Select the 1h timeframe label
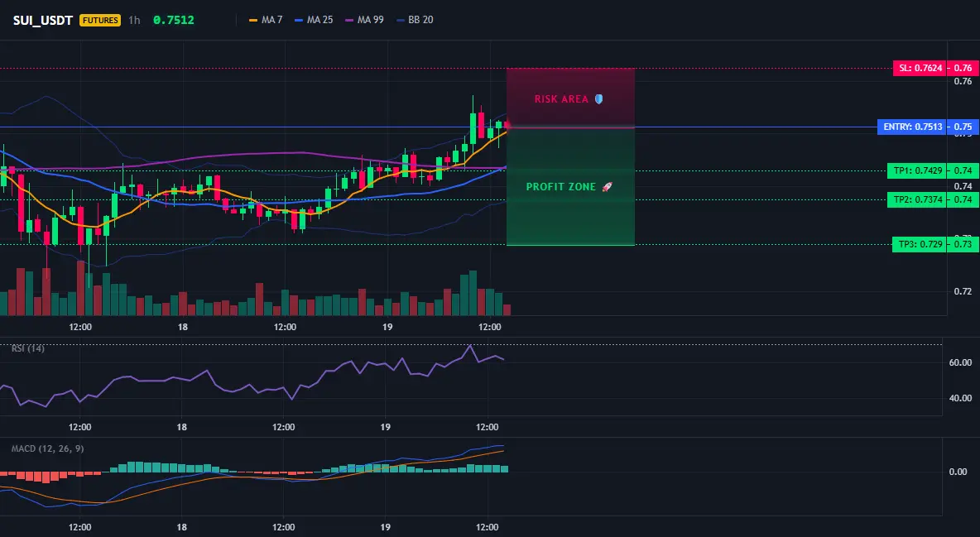Screen dimensions: 980x537 [134, 20]
